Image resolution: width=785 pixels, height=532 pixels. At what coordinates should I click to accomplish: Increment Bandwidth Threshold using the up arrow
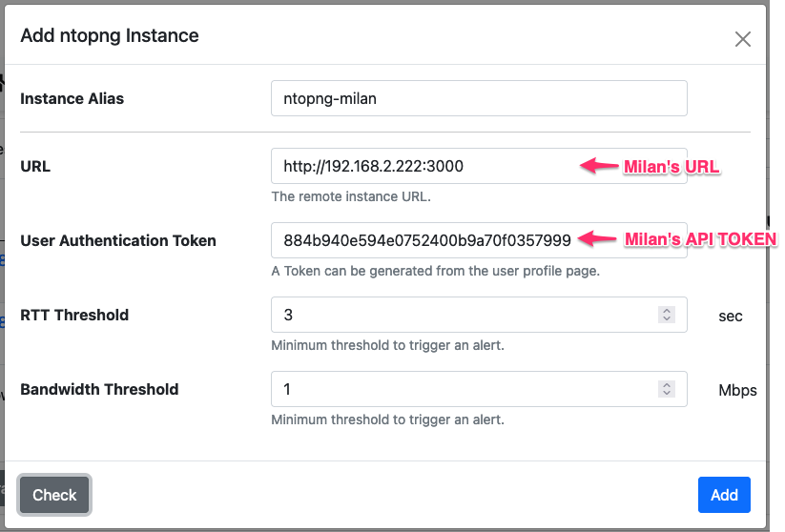click(x=667, y=385)
